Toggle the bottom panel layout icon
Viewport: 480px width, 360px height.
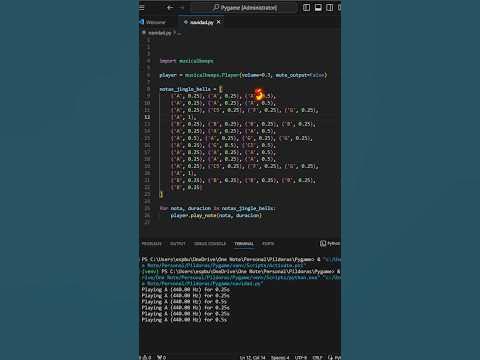pyautogui.click(x=318, y=7)
